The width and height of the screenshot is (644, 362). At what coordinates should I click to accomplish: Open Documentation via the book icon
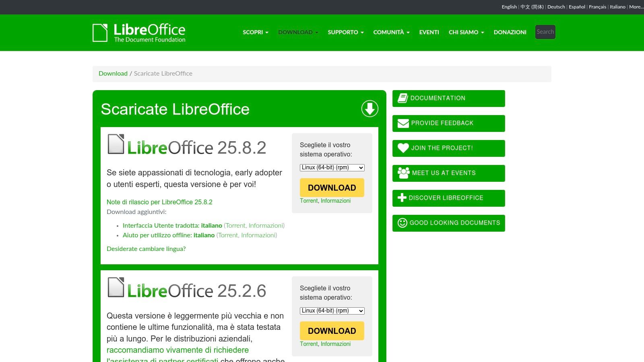point(403,97)
